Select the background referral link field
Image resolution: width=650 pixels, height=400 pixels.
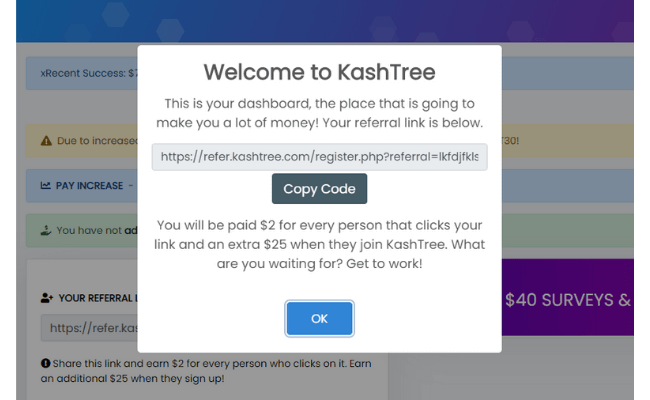point(89,328)
